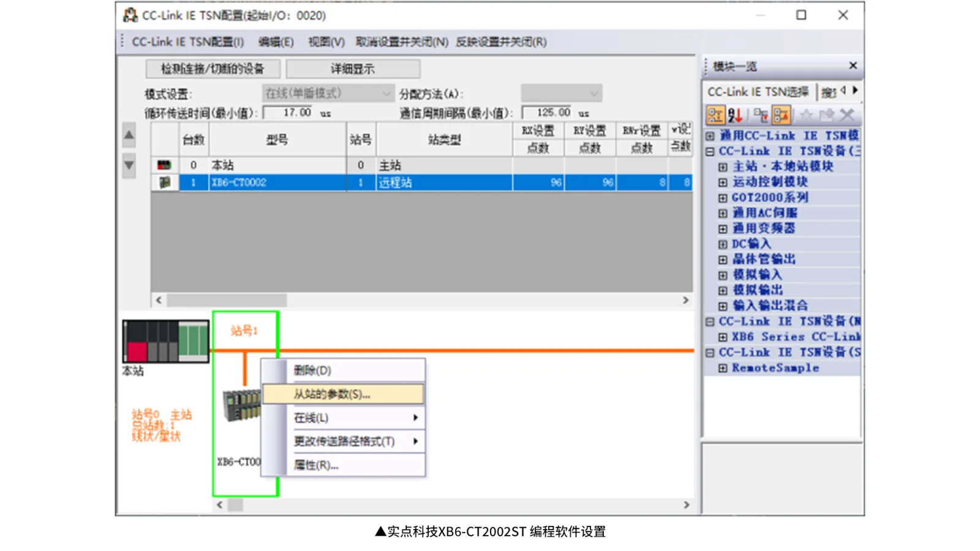
Task: Select the XB6 Series CC-Link tree item label
Action: 796,337
